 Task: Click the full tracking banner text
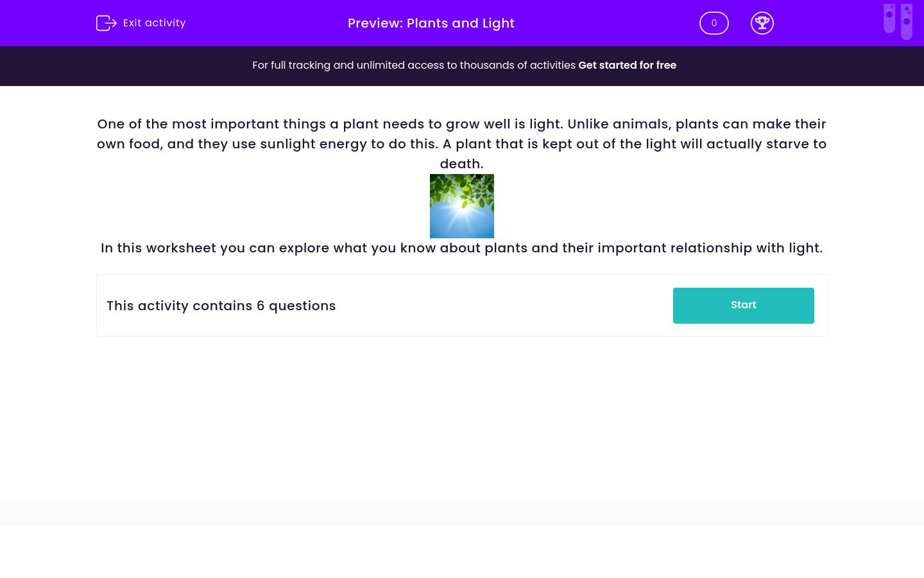tap(415, 66)
